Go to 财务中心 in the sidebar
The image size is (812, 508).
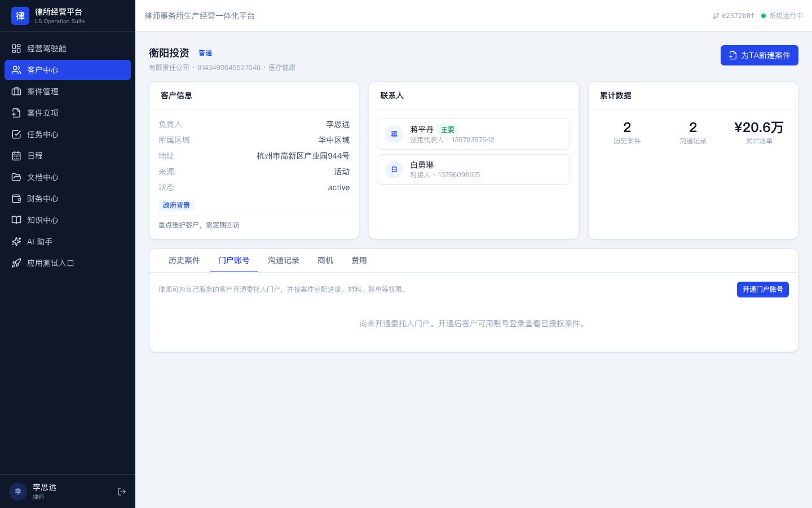point(68,199)
